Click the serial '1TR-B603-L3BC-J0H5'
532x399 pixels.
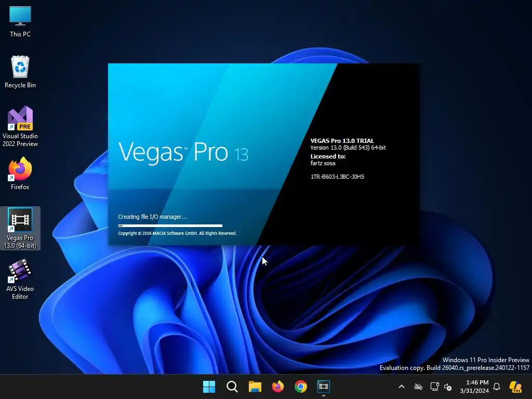(337, 177)
